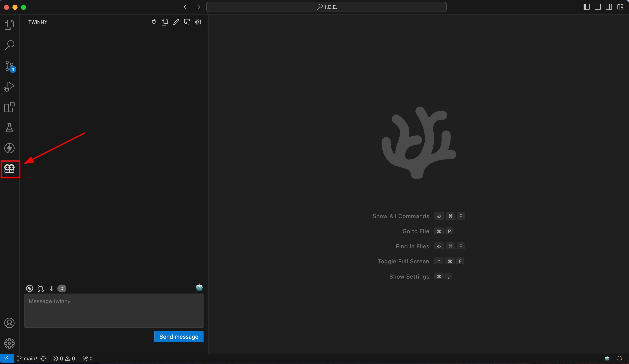
Task: Open twinny conversation history icon
Action: tap(187, 22)
